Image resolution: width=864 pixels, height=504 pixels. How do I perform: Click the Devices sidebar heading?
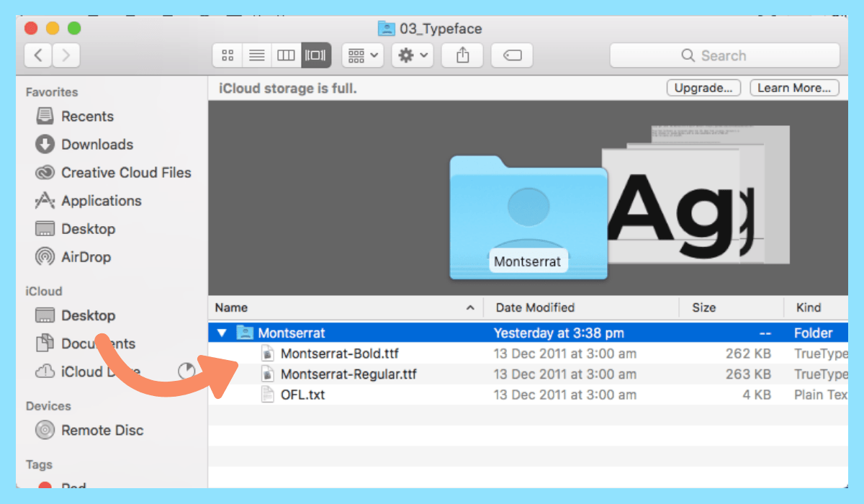pos(48,406)
